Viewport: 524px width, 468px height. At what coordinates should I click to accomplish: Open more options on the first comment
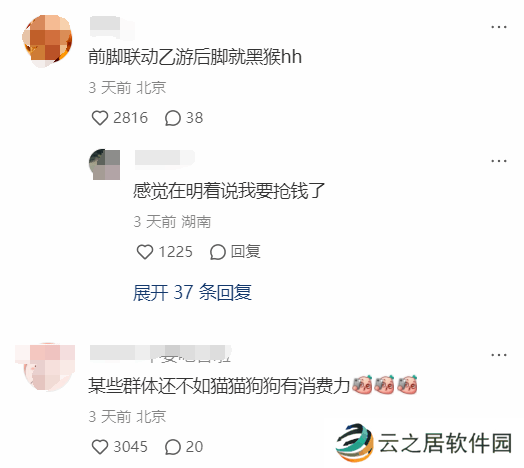pyautogui.click(x=499, y=27)
